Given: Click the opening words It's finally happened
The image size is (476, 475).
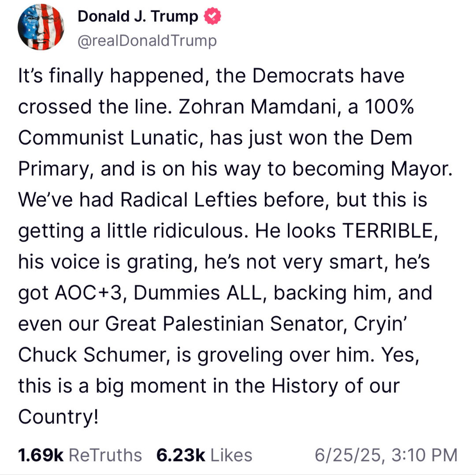Looking at the screenshot, I should pos(112,76).
